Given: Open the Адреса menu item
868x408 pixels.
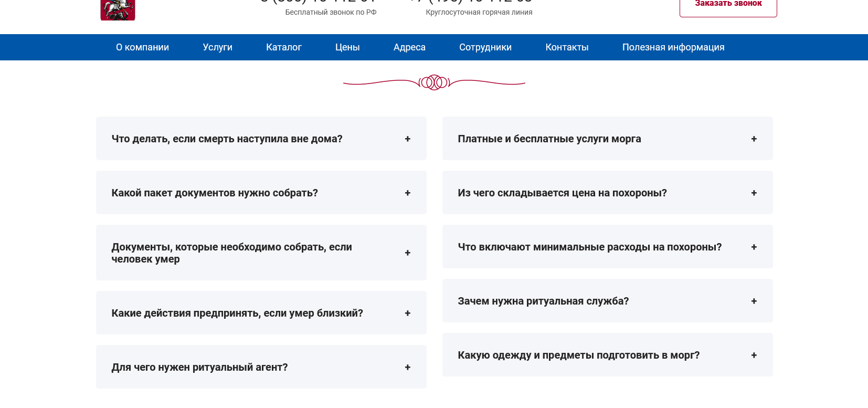Looking at the screenshot, I should 409,47.
